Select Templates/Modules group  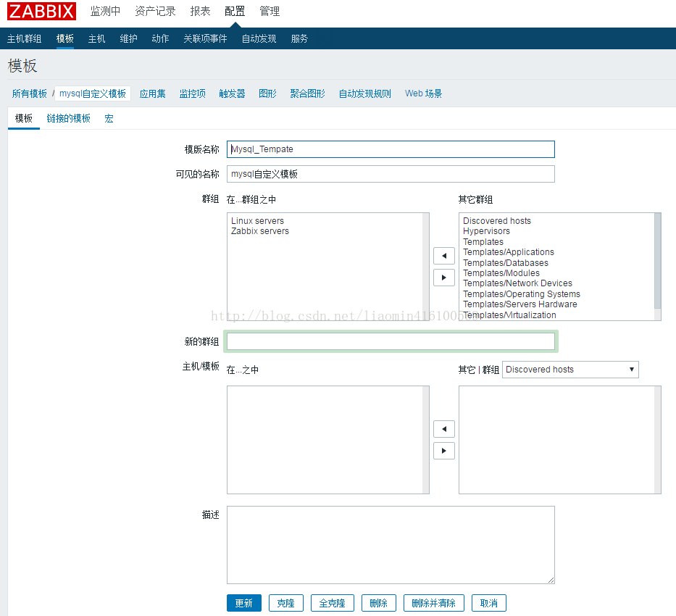[x=501, y=273]
